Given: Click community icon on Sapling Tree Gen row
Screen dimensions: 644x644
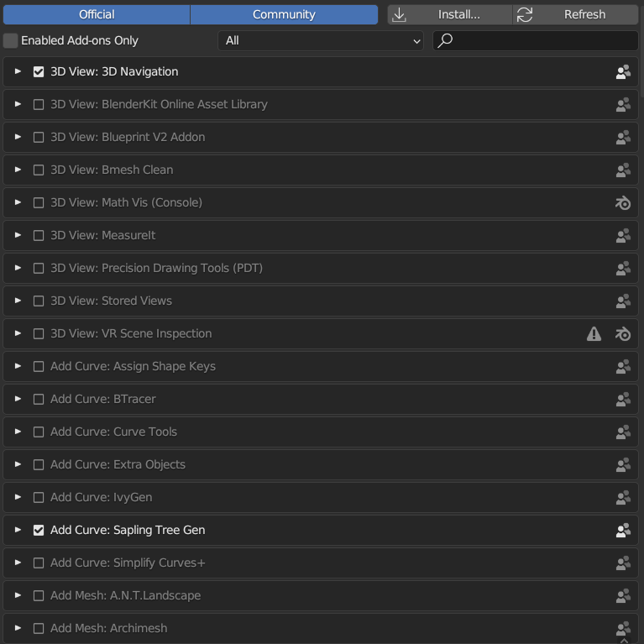Looking at the screenshot, I should pos(623,531).
